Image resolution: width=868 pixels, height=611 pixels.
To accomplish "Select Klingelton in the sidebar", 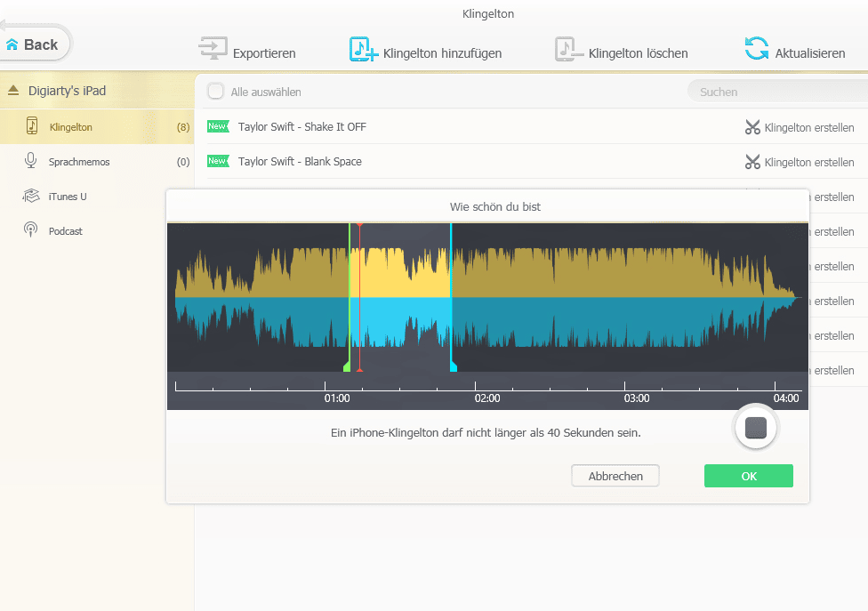I will (x=71, y=127).
